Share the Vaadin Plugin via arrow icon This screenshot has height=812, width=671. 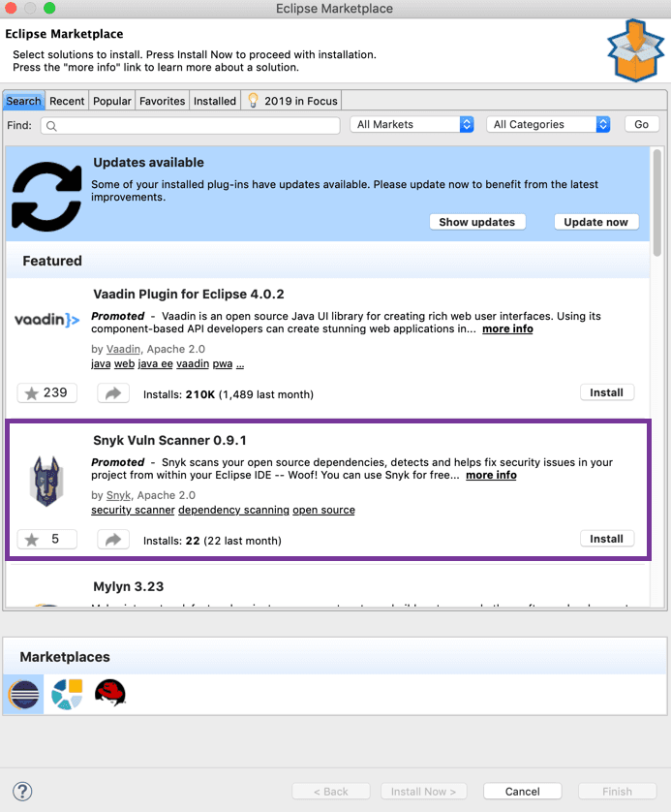(113, 393)
